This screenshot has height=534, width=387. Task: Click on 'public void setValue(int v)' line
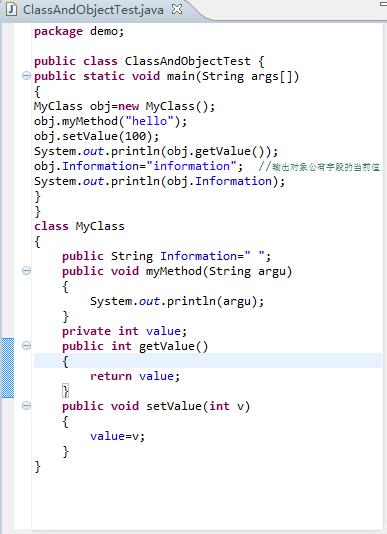pos(156,406)
